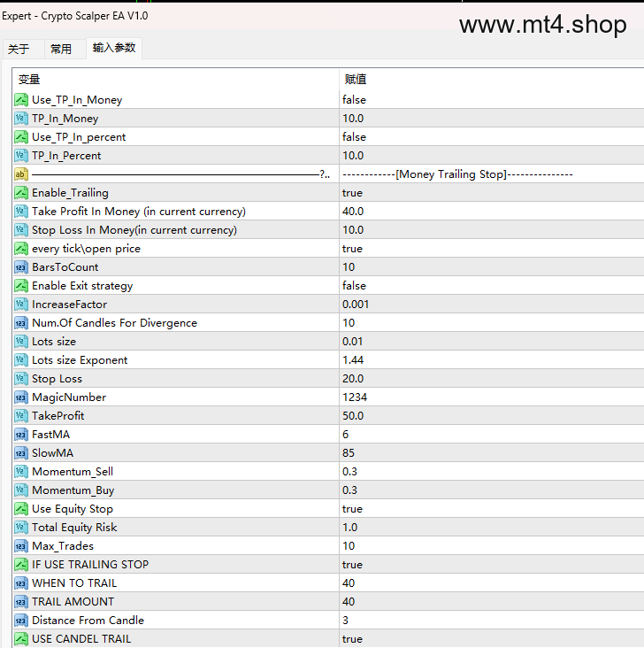
Task: Click the Stop Loss row double icon
Action: click(x=21, y=379)
